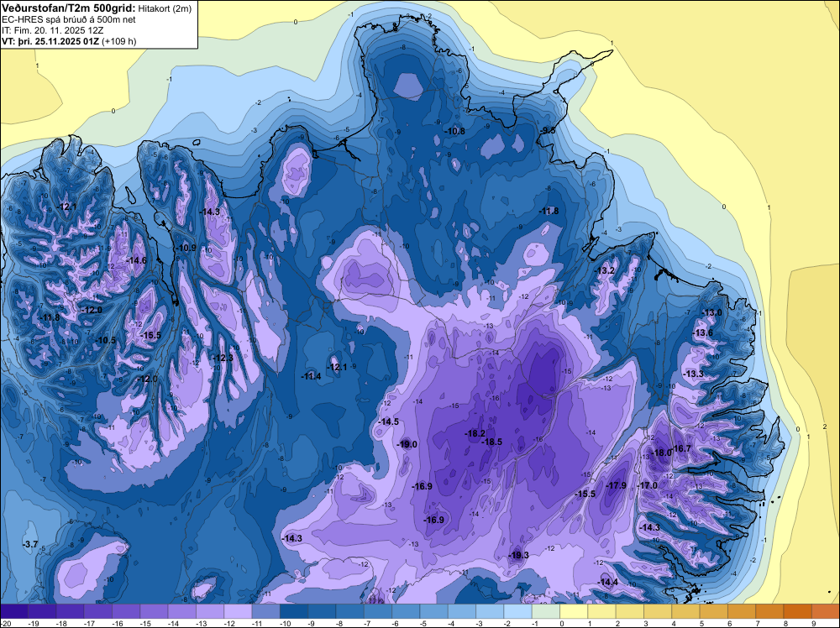Viewport: 840px width, 628px height.
Task: Click the -18.0 reading in the east
Action: click(661, 453)
